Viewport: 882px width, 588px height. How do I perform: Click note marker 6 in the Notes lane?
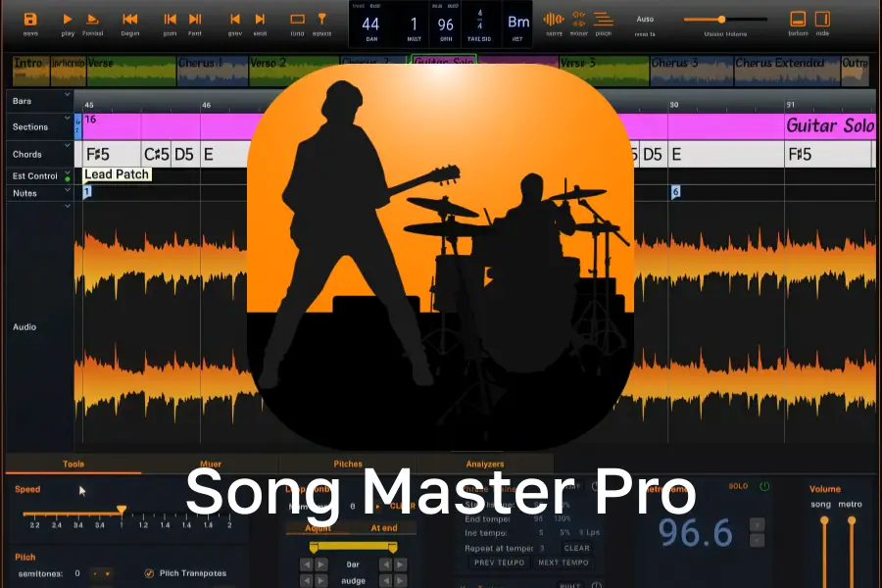(x=675, y=192)
